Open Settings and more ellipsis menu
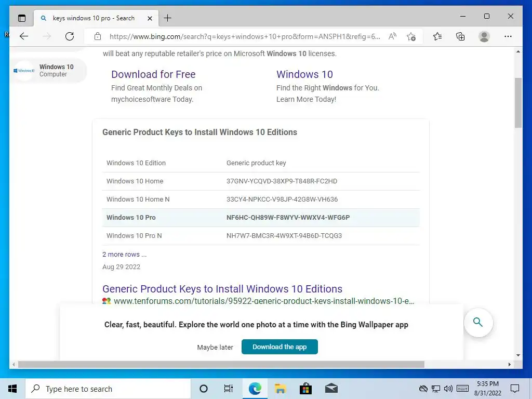This screenshot has width=532, height=399. point(508,36)
